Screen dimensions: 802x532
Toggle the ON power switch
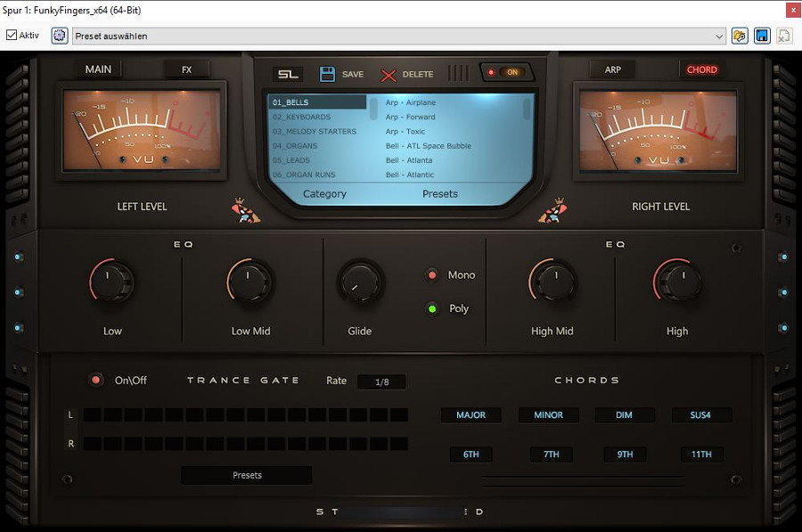pos(507,72)
